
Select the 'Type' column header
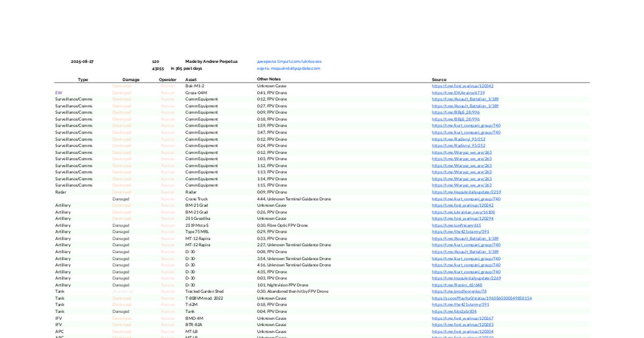83,79
